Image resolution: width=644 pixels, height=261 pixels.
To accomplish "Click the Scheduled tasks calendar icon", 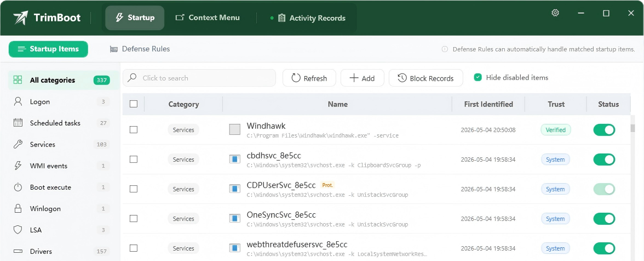I will point(18,123).
